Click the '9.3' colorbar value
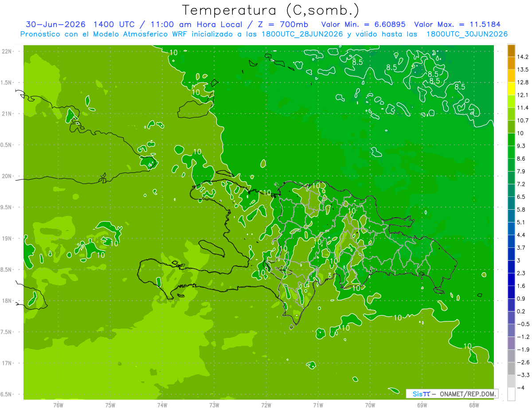The height and width of the screenshot is (411, 532). [521, 146]
